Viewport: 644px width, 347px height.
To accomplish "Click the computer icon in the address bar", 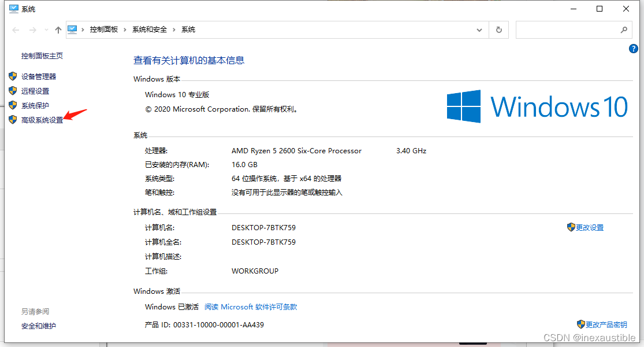I will click(72, 29).
